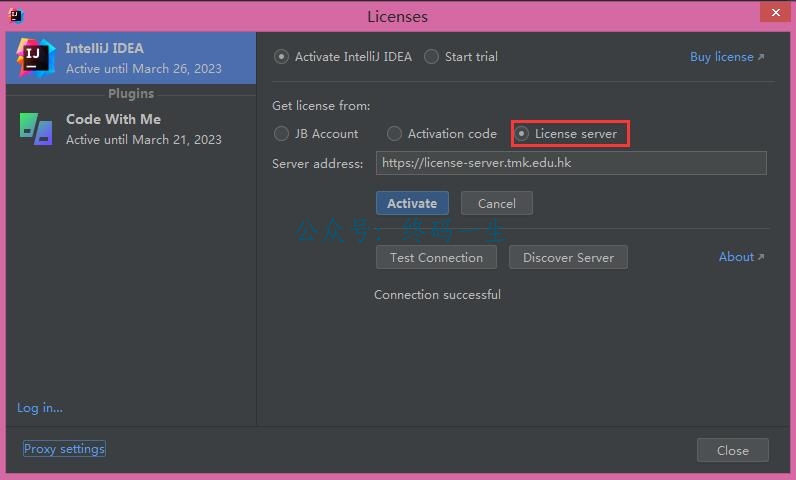Click the Log in... link
The image size is (796, 480).
(x=40, y=408)
